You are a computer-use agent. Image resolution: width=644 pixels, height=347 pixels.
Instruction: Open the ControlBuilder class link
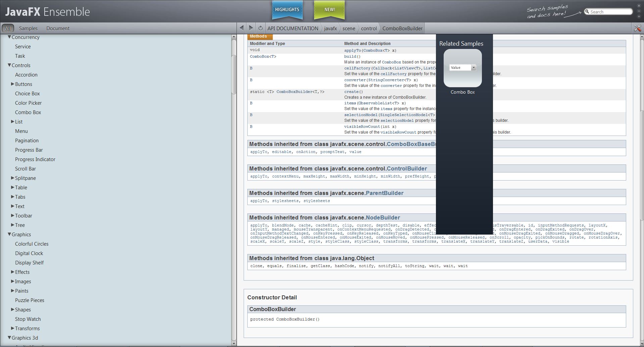(407, 169)
